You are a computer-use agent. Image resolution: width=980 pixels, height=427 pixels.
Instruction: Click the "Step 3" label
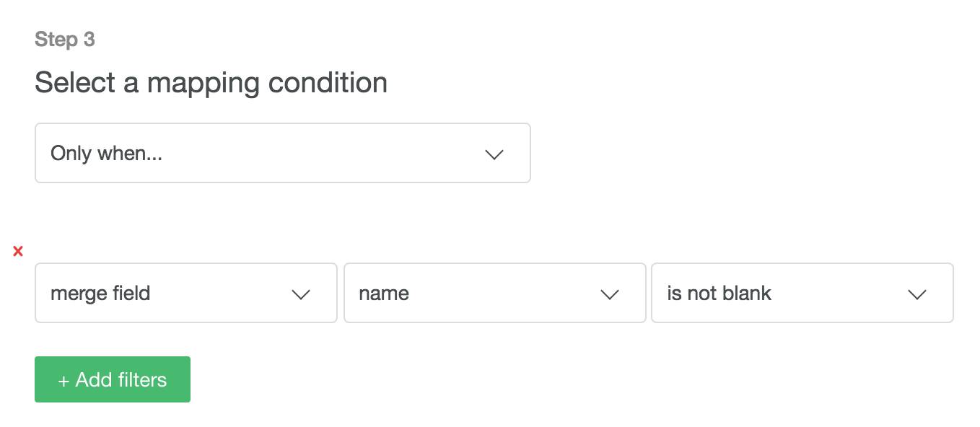pyautogui.click(x=65, y=39)
